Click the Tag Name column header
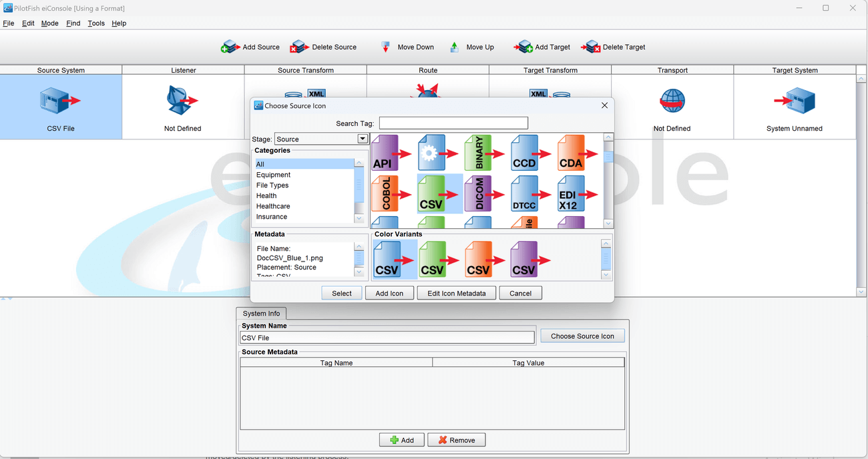The image size is (868, 459). pos(337,363)
